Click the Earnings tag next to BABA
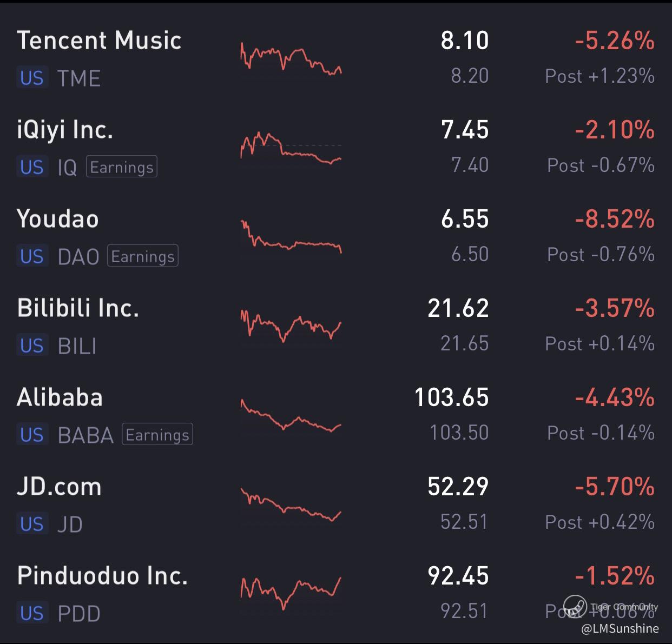This screenshot has width=672, height=644. [157, 434]
